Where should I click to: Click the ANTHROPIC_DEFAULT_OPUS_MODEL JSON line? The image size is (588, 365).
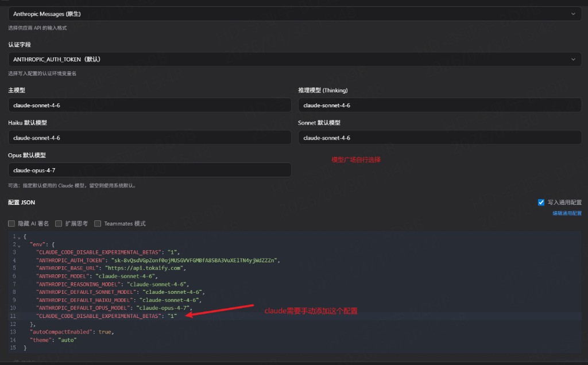pos(114,308)
